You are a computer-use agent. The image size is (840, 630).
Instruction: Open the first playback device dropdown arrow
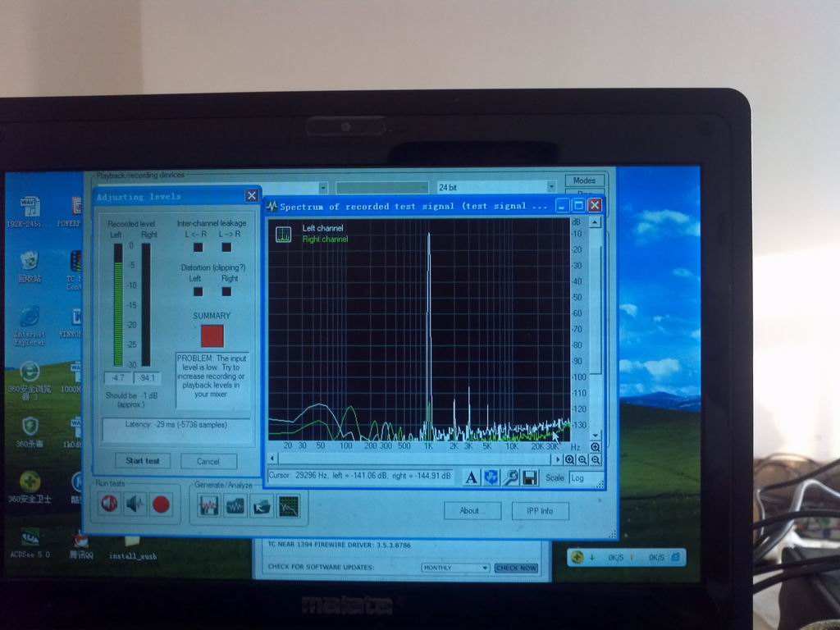coord(323,188)
